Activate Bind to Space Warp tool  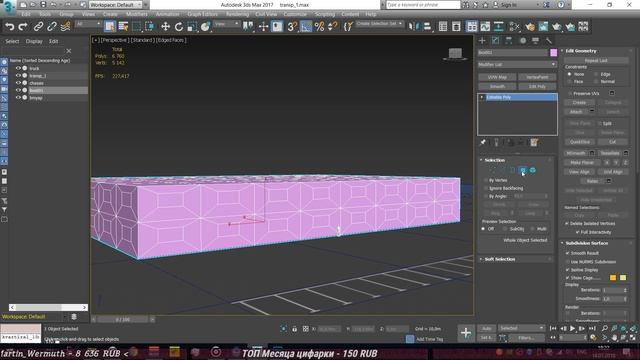(65, 27)
